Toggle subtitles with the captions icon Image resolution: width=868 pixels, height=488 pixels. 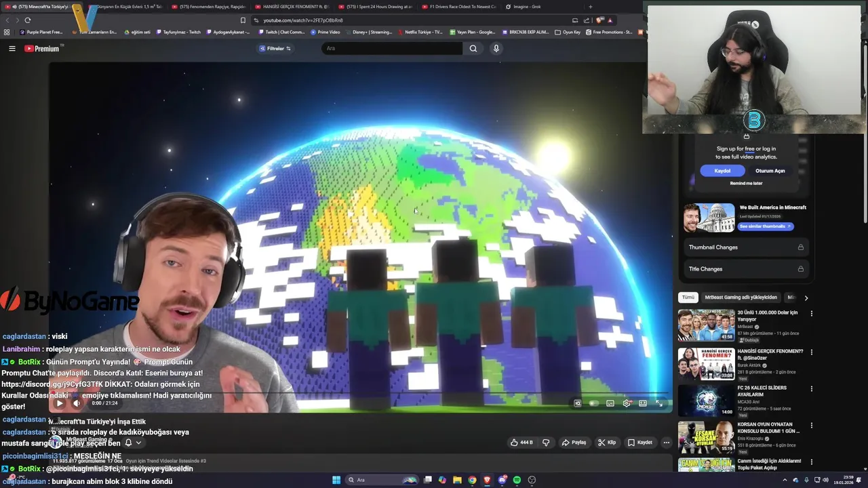(610, 403)
